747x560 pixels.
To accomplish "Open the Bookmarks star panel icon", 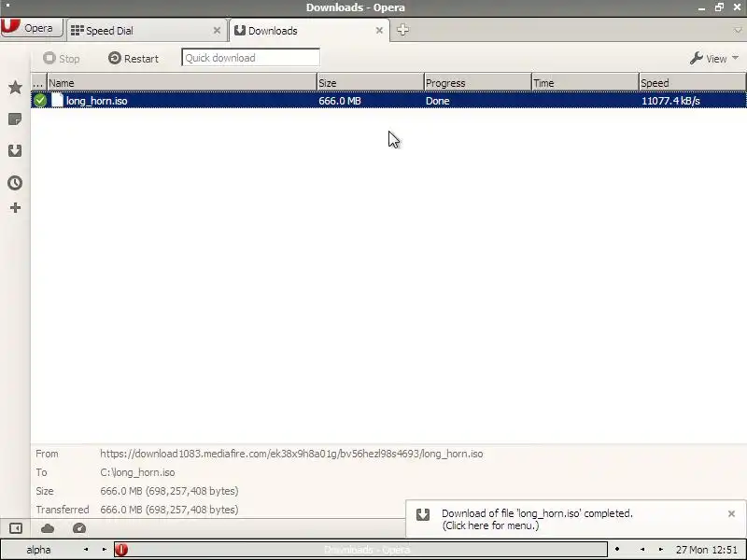I will pyautogui.click(x=15, y=87).
